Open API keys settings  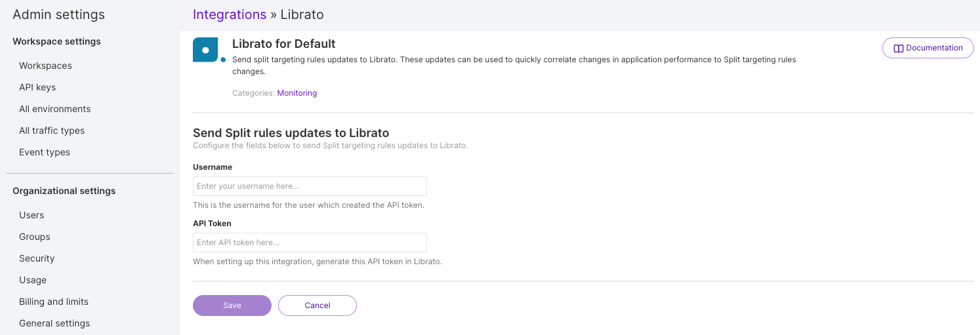37,87
